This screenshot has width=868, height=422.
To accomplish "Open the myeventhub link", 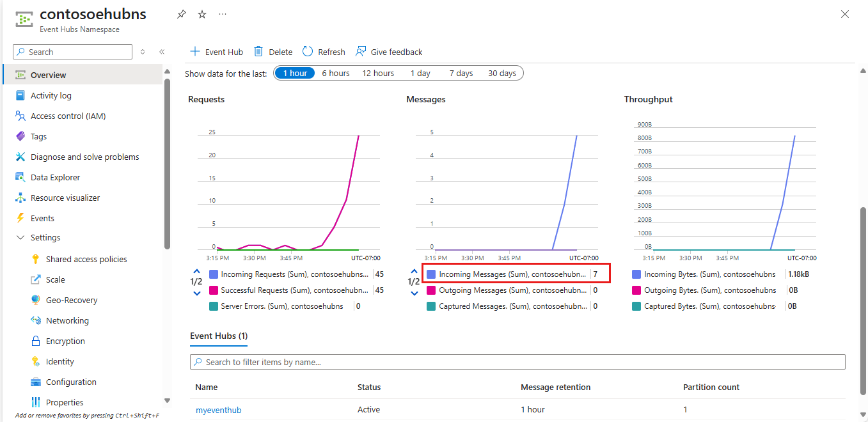I will [x=218, y=410].
